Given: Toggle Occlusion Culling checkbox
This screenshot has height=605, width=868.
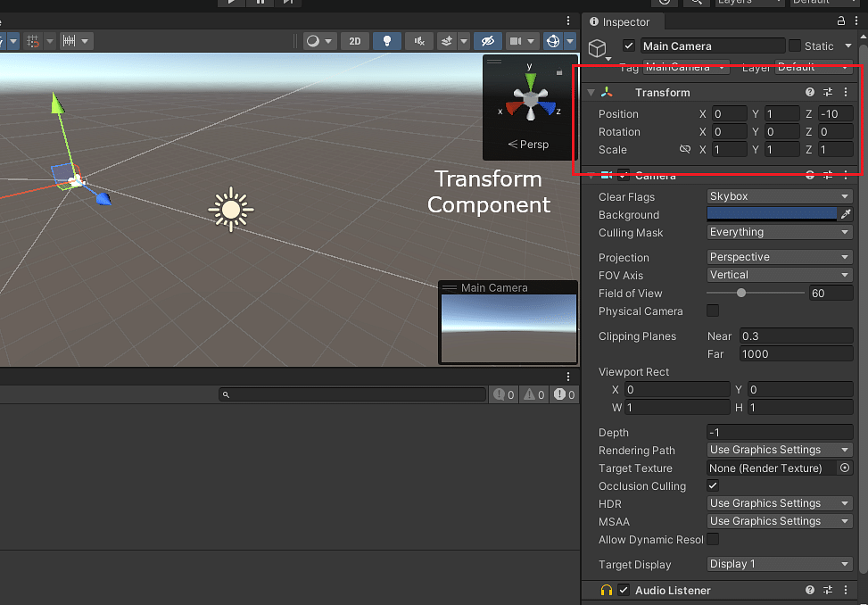Looking at the screenshot, I should tap(713, 485).
